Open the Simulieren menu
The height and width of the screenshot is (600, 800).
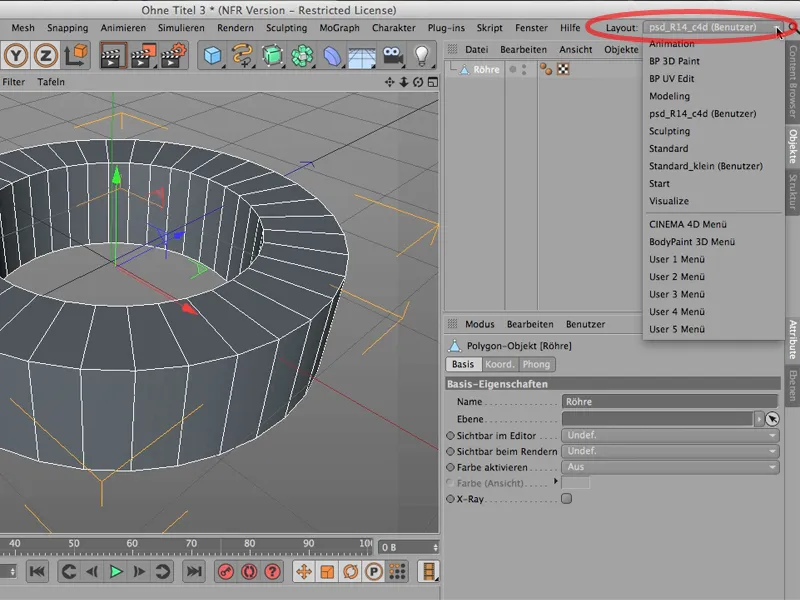(181, 28)
